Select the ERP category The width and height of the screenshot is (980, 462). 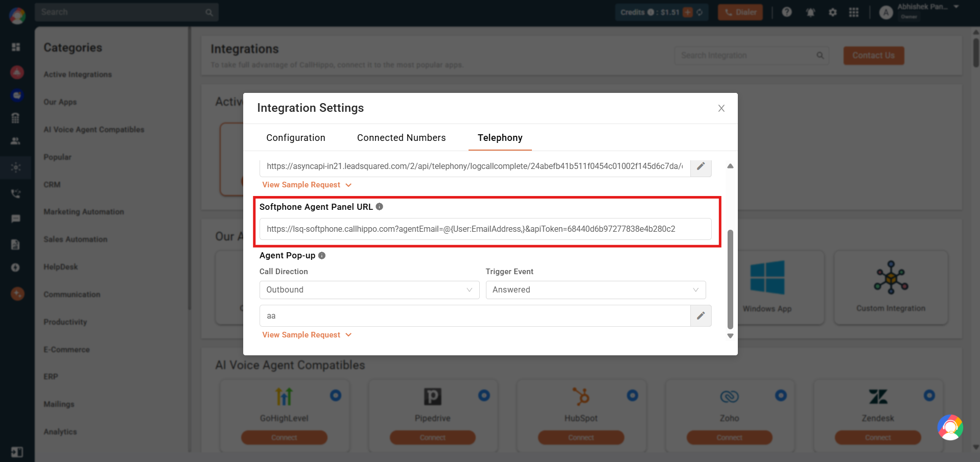pos(51,377)
